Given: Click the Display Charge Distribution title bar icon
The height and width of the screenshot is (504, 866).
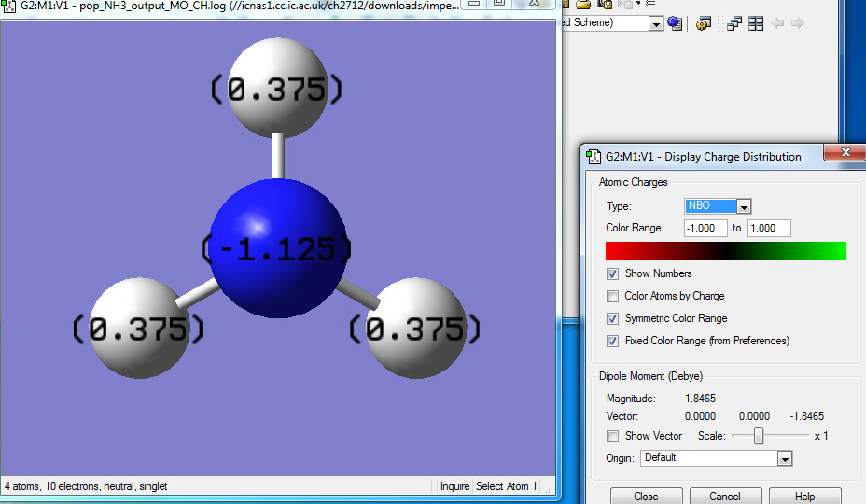Looking at the screenshot, I should [594, 156].
